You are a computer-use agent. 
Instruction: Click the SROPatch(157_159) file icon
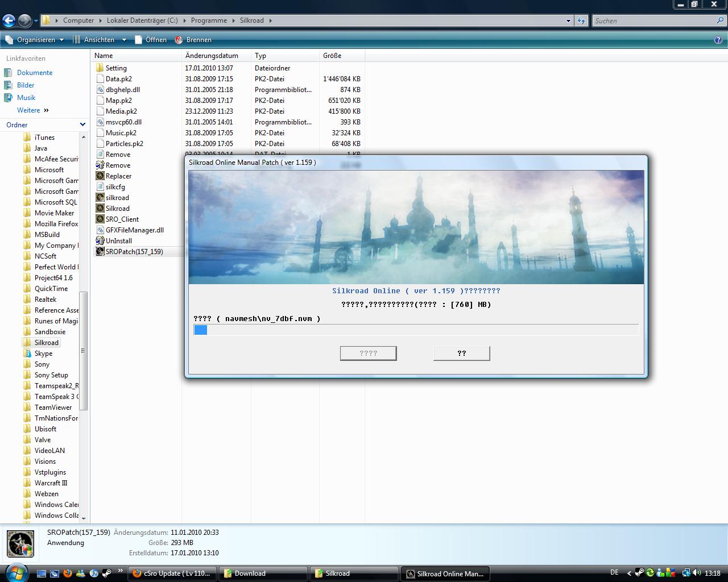click(x=100, y=252)
